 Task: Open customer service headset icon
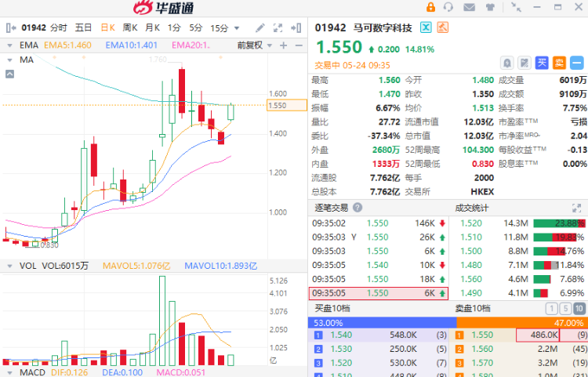[x=448, y=7]
